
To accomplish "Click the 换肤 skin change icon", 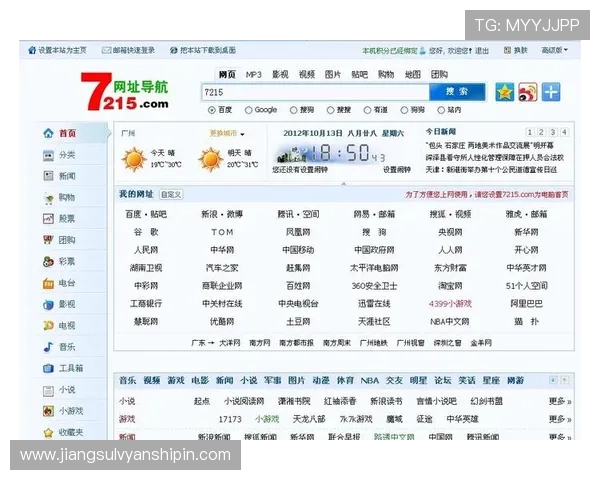I will click(x=507, y=50).
